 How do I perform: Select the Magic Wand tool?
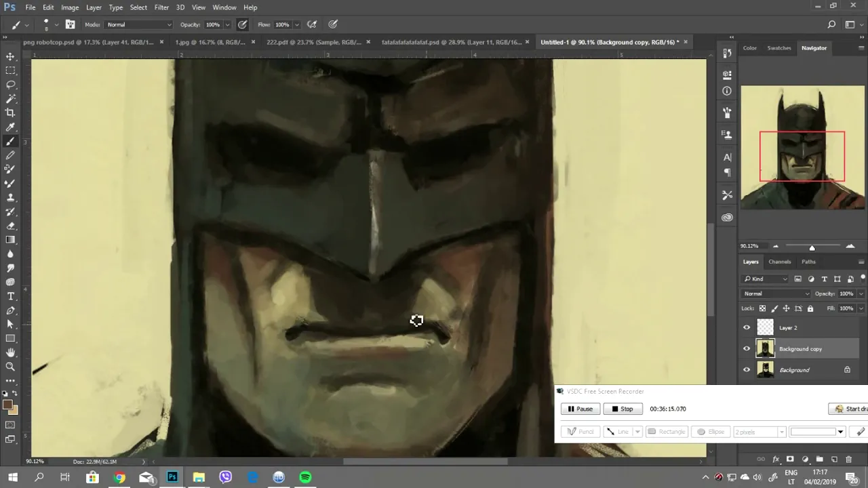pyautogui.click(x=10, y=99)
